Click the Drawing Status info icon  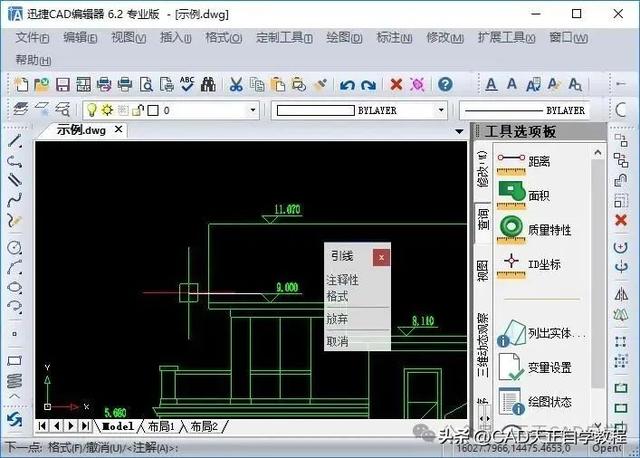(511, 401)
